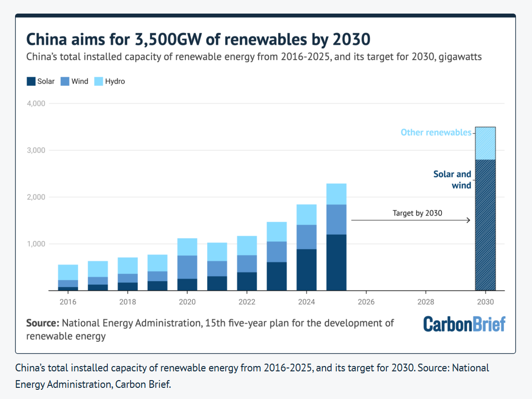This screenshot has width=532, height=399.
Task: Click the Solar legend color swatch
Action: click(31, 81)
